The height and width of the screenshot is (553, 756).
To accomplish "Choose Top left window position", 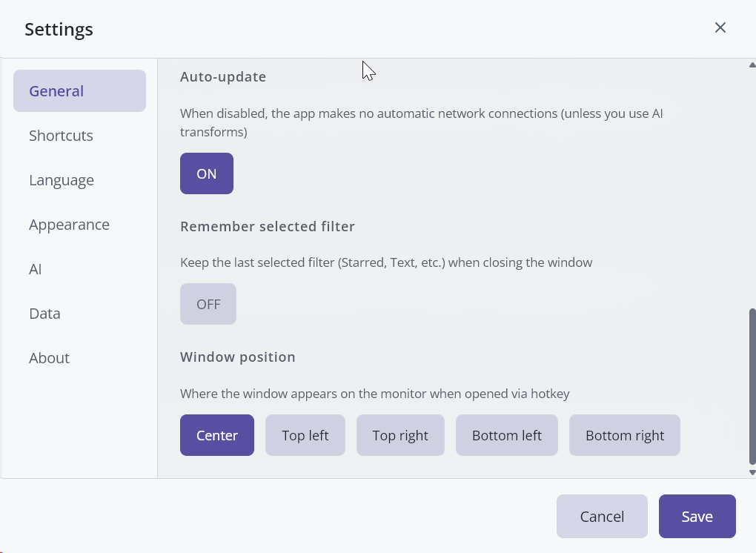I will [305, 435].
